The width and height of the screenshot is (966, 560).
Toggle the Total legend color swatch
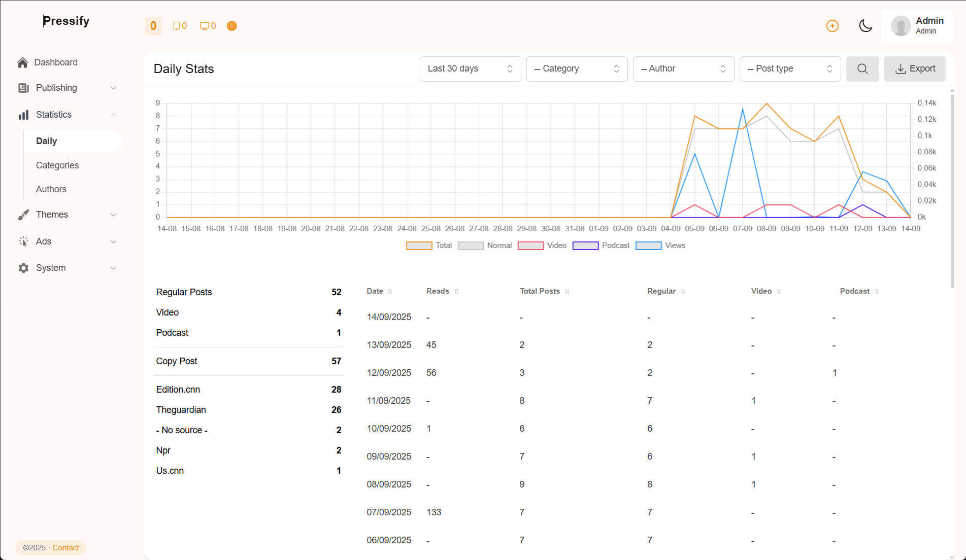(x=419, y=246)
